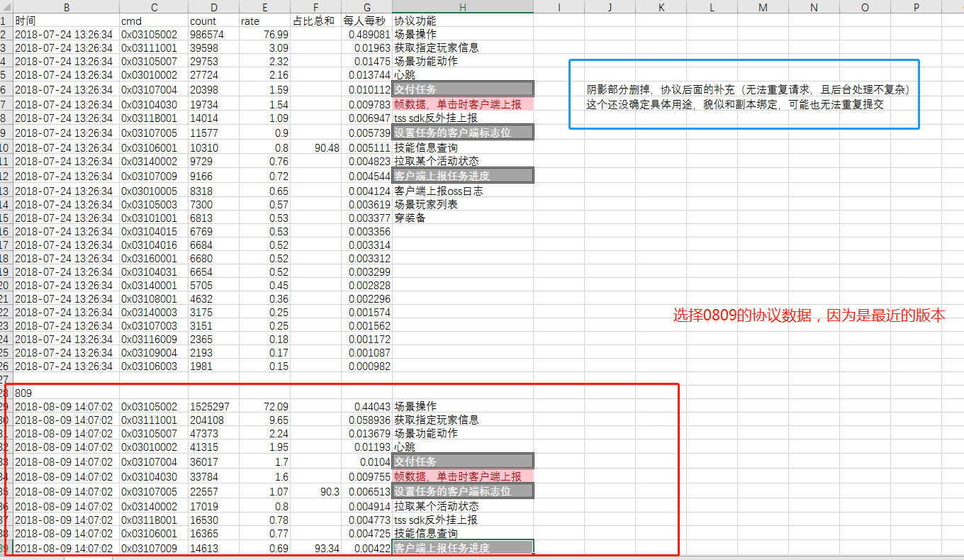The image size is (964, 560).
Task: Select column J header
Action: (610, 7)
